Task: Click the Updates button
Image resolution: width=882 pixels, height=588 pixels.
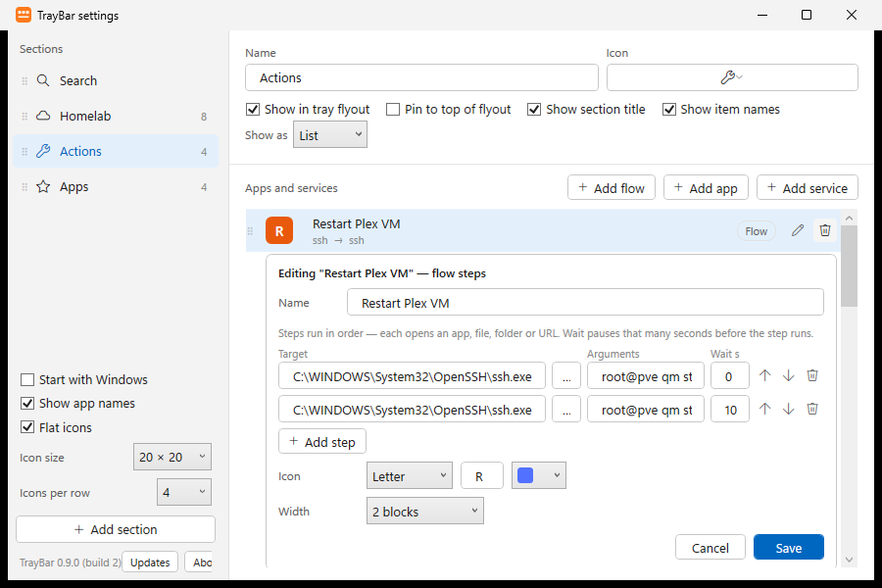Action: click(x=150, y=563)
